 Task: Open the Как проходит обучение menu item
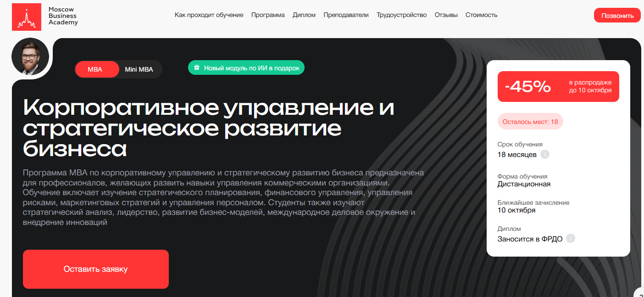click(x=209, y=15)
